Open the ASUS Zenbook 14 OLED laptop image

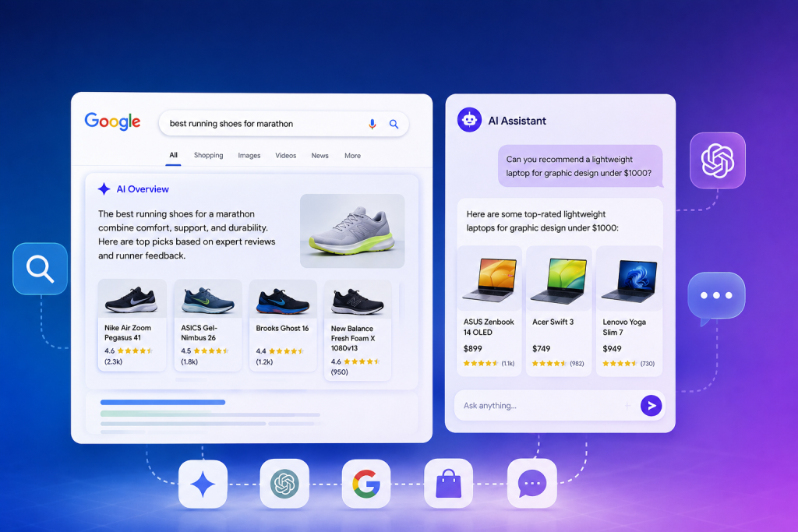pos(489,279)
